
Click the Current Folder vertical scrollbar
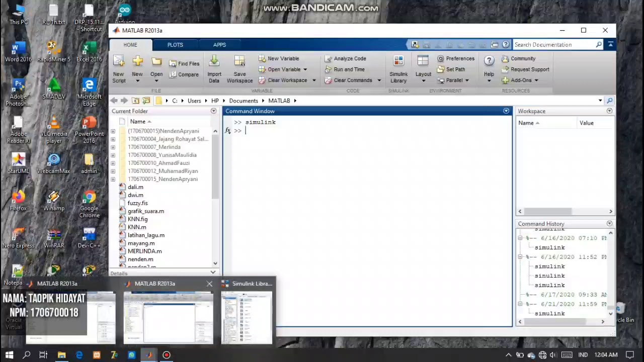pos(215,166)
